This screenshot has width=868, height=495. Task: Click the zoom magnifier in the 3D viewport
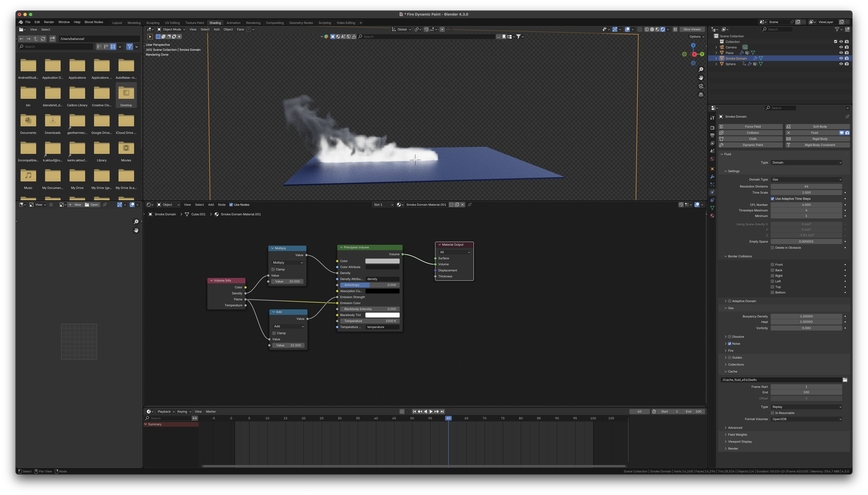(701, 70)
